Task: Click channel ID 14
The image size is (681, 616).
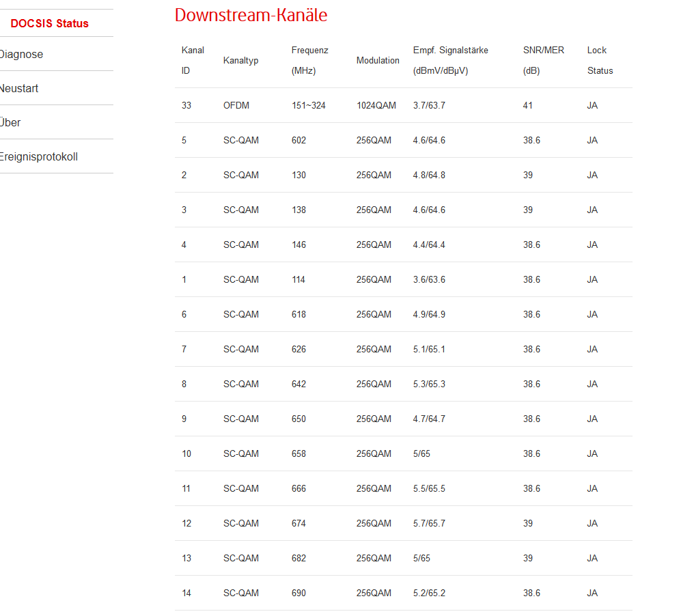Action: 186,593
